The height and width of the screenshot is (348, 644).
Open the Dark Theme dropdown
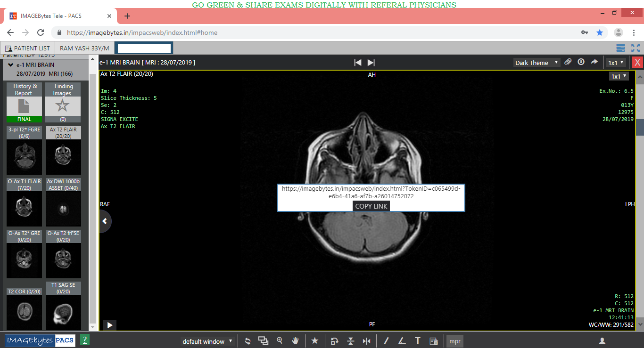(537, 63)
